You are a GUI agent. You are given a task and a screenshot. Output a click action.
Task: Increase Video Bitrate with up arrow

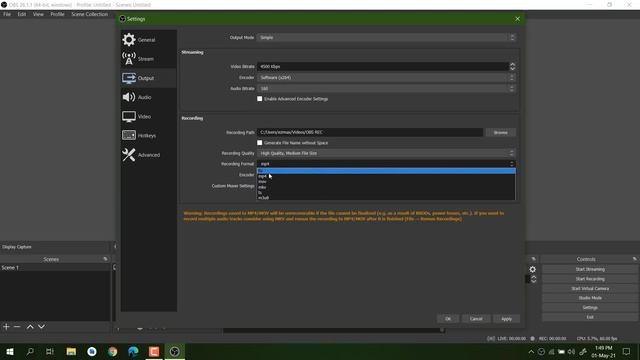(512, 64)
